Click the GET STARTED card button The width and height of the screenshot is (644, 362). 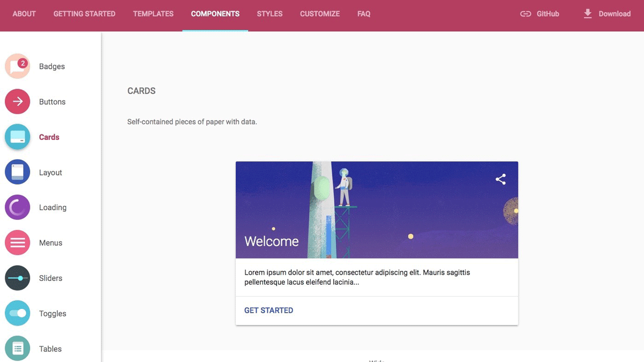tap(268, 311)
